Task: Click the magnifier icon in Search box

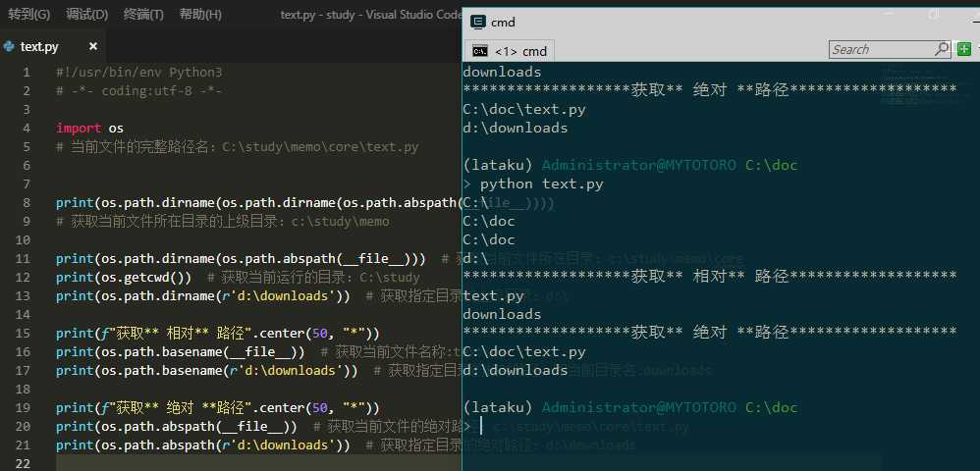Action: point(942,49)
